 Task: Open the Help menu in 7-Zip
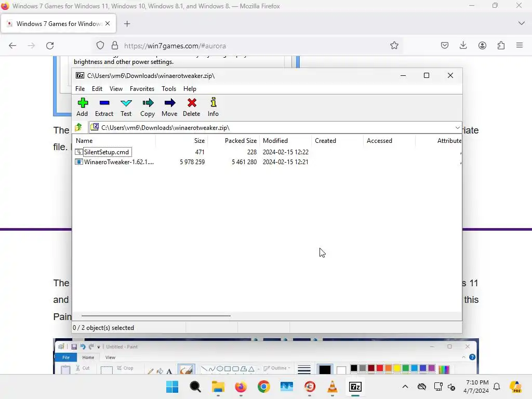click(x=190, y=88)
